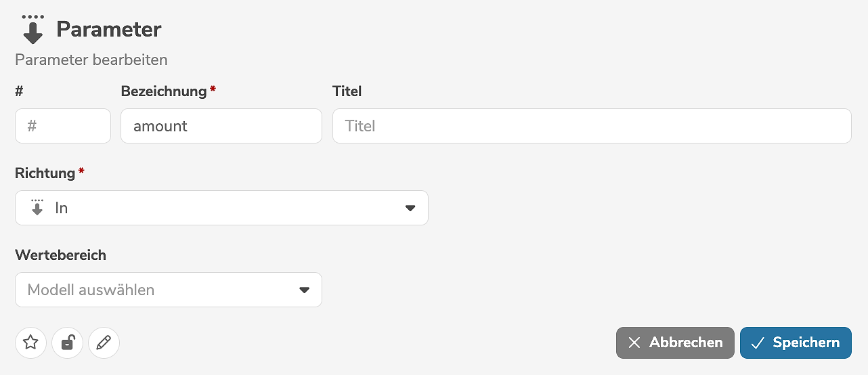Focus the # number input field
Image resolution: width=868 pixels, height=375 pixels.
click(63, 126)
